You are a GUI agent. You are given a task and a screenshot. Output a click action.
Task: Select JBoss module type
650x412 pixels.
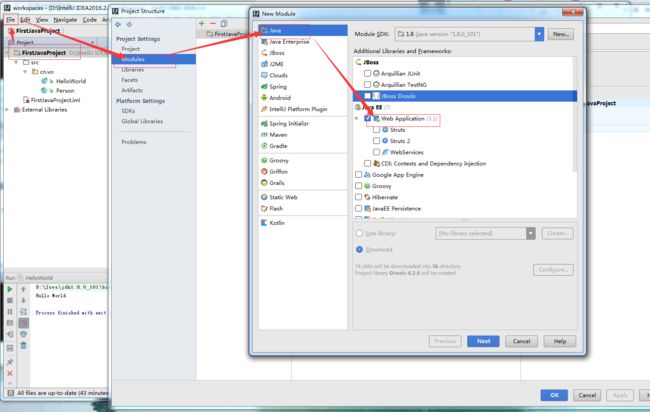(x=303, y=53)
